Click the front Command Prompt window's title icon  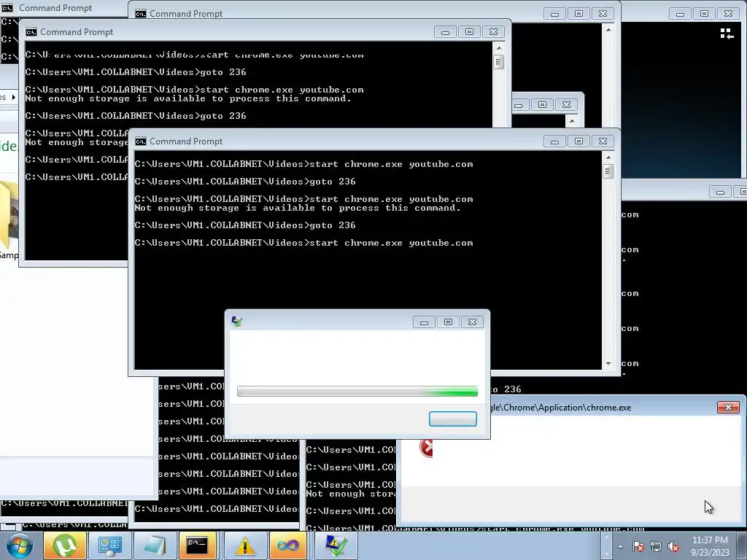pos(141,141)
